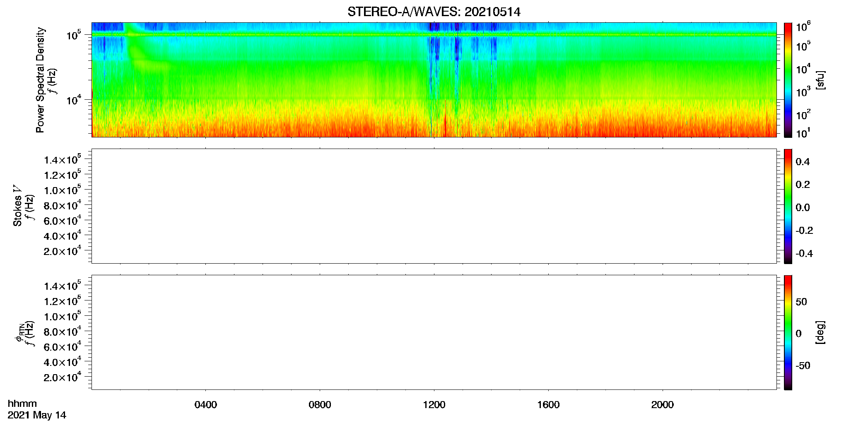Click the -50 label on bottom colorbar
The width and height of the screenshot is (868, 447).
tap(803, 366)
